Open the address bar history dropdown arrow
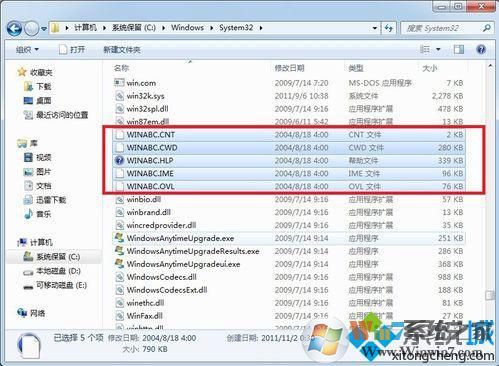The image size is (499, 366). tap(375, 28)
